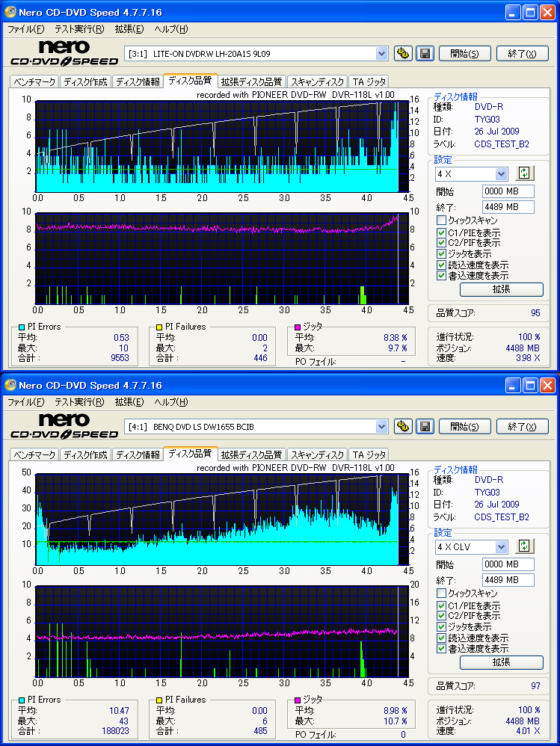Open テスト実行 menu in bottom window

[x=79, y=402]
